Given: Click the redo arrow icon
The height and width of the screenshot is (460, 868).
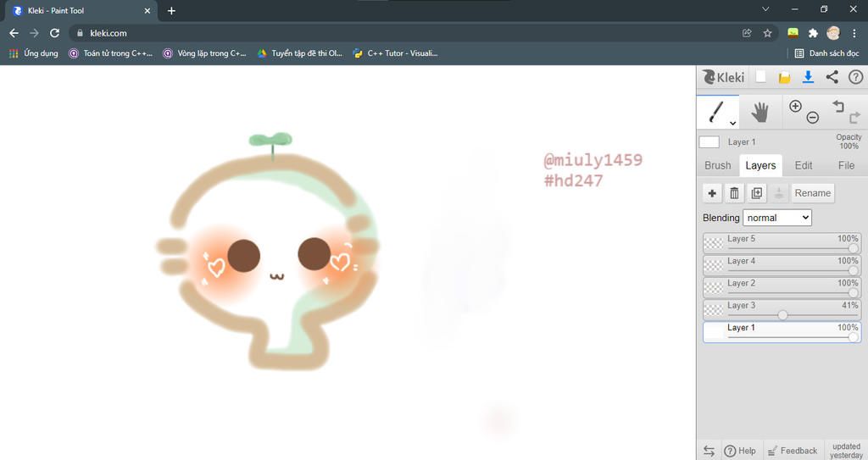Looking at the screenshot, I should pyautogui.click(x=854, y=118).
